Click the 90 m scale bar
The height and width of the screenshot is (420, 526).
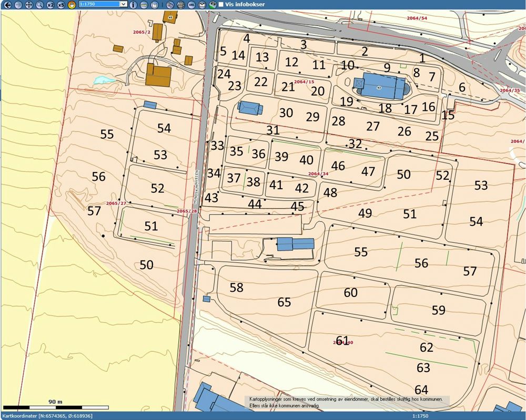point(55,407)
